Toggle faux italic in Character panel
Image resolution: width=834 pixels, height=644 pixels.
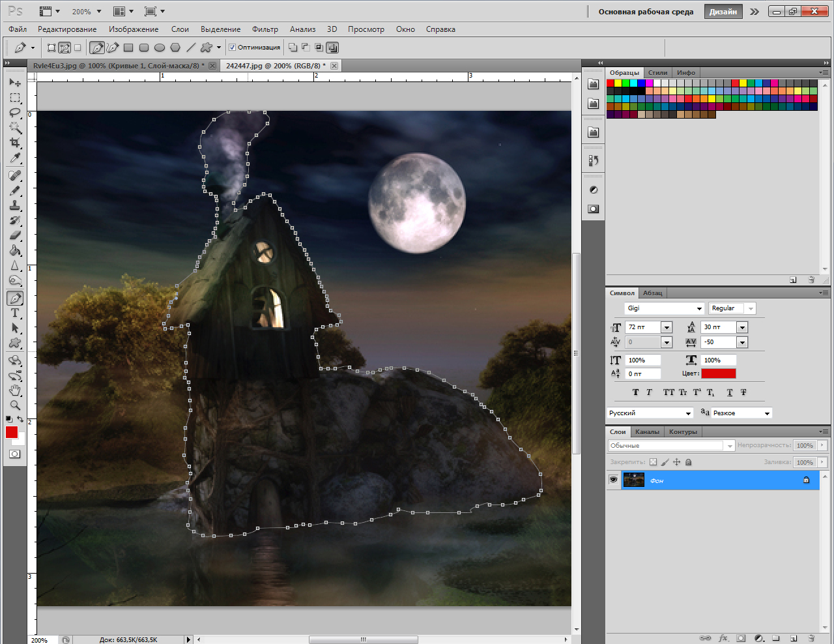coord(649,392)
